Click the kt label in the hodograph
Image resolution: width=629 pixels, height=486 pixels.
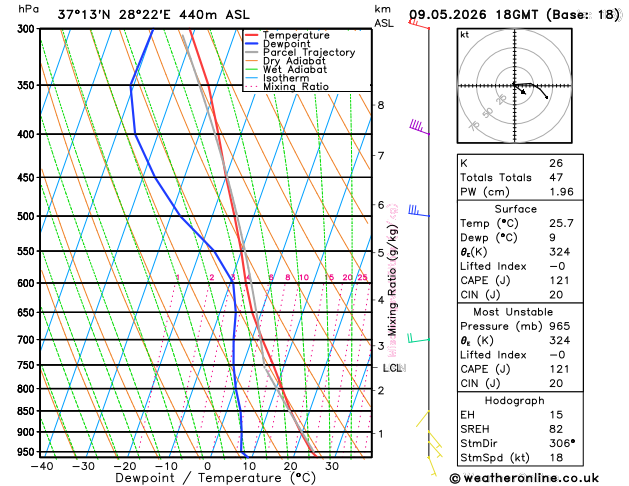(x=465, y=35)
